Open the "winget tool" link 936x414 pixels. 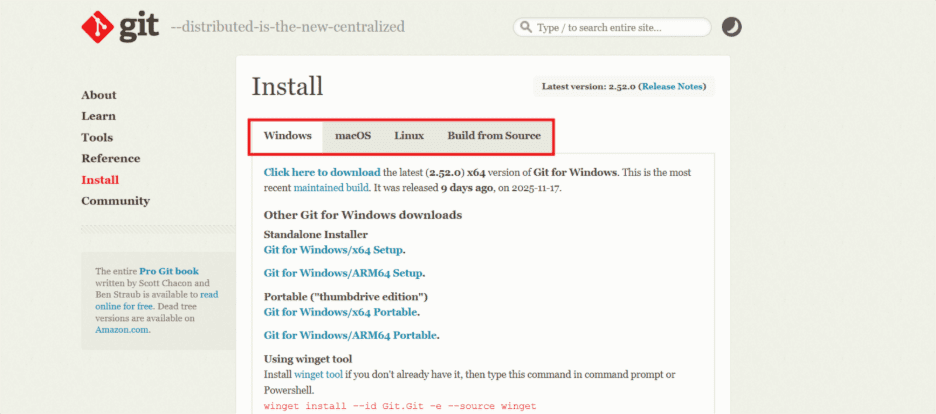[x=318, y=375]
